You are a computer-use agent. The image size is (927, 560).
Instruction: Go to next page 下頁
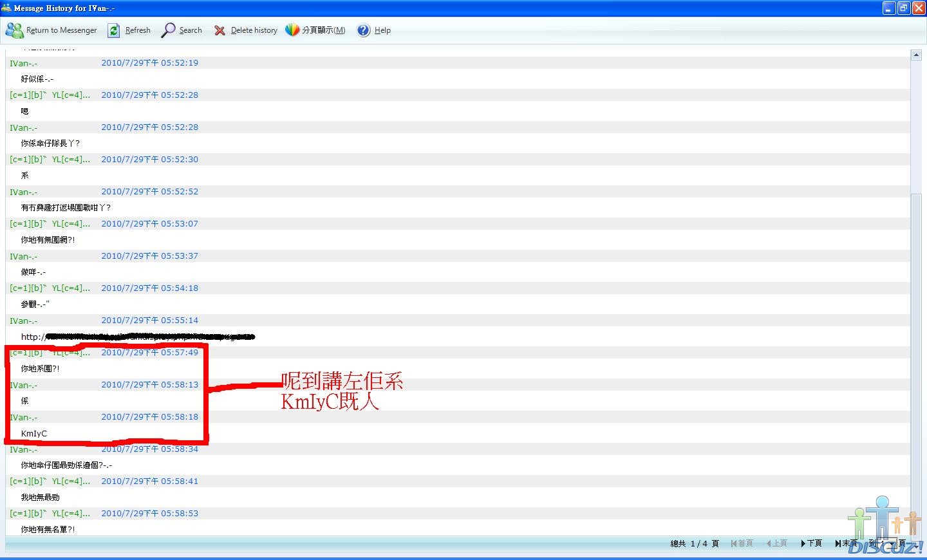point(811,543)
